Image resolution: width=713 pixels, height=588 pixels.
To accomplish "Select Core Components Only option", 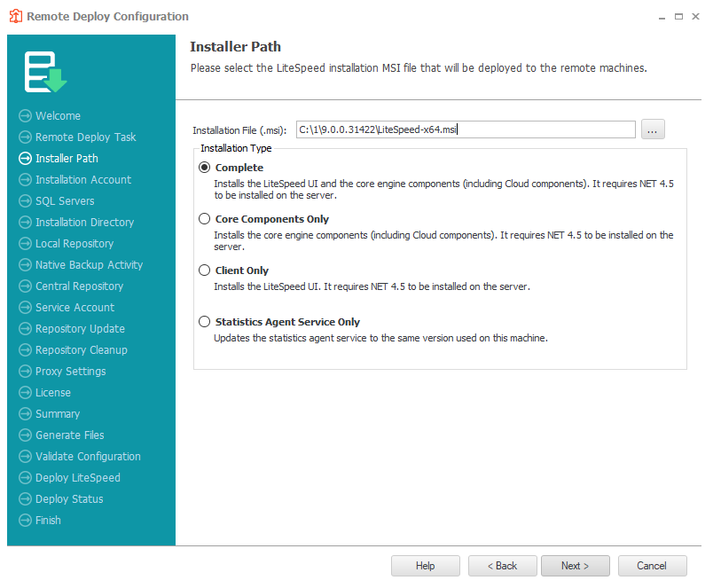I will pyautogui.click(x=204, y=219).
